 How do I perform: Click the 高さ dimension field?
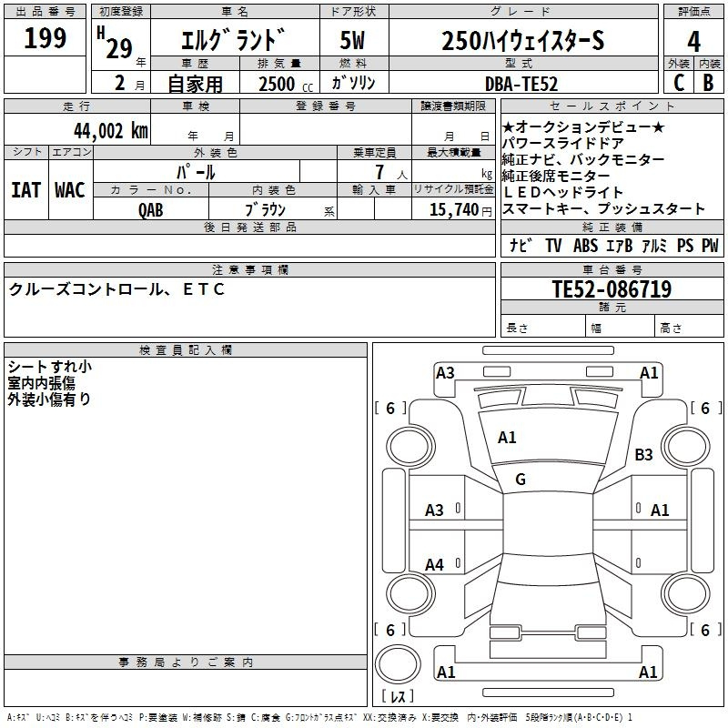click(x=689, y=328)
